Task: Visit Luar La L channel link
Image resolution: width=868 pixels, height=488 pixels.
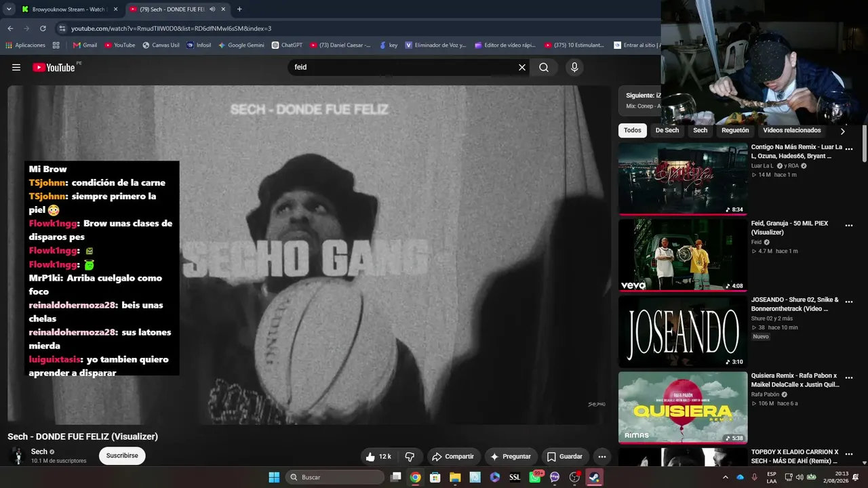Action: (762, 166)
